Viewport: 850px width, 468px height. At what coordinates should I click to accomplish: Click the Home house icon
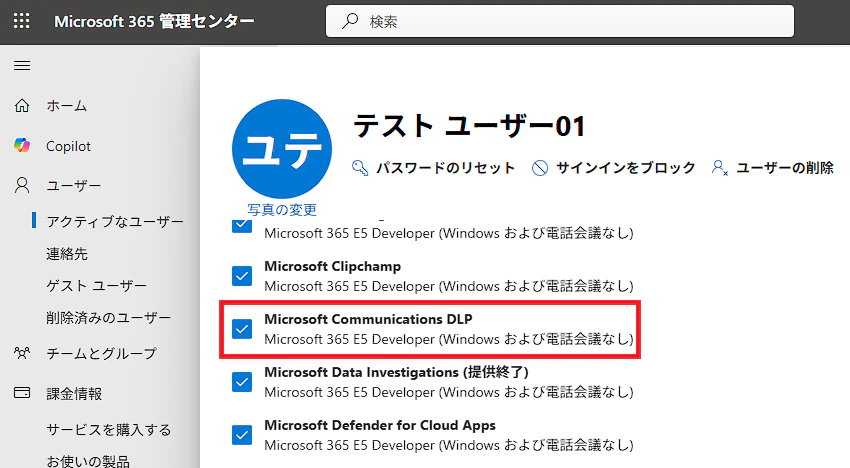(x=22, y=105)
